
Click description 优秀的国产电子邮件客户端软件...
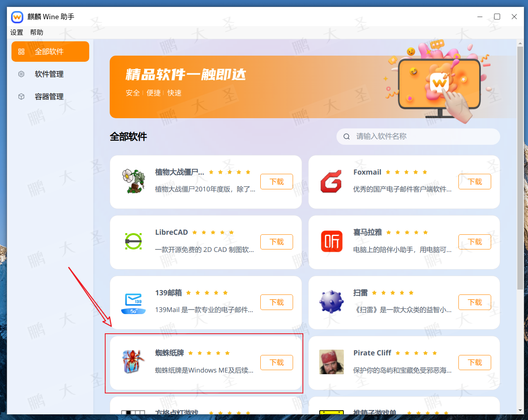pos(402,189)
